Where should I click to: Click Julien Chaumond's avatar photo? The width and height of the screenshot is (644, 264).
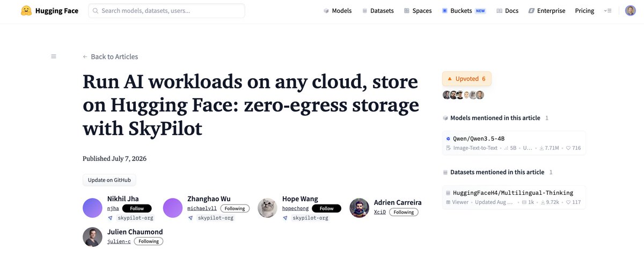tap(92, 237)
